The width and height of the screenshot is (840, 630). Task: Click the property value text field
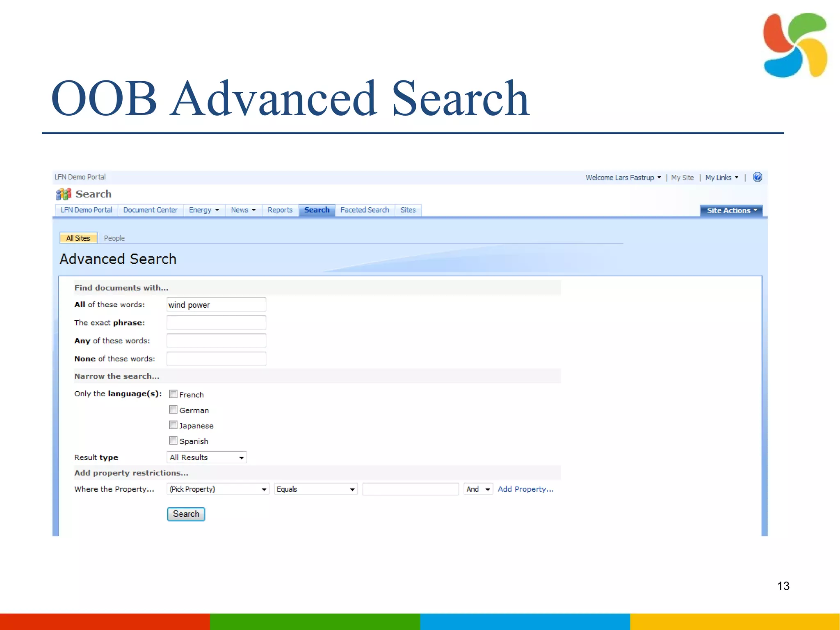[x=411, y=489]
